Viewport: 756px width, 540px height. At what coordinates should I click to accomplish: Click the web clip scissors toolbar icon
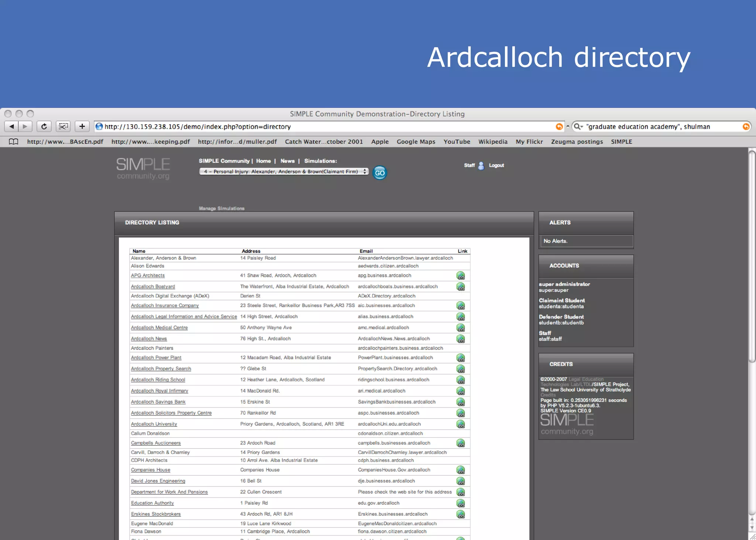63,127
